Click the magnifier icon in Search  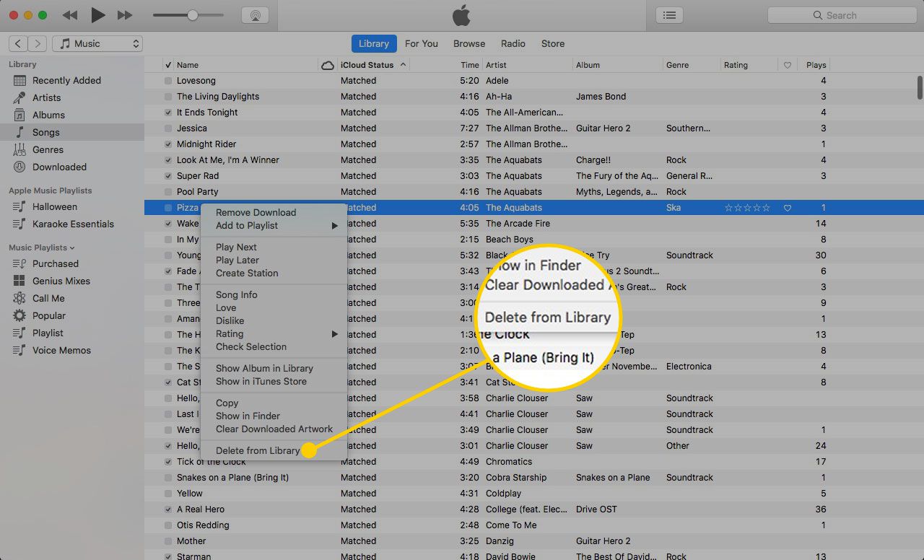[818, 15]
